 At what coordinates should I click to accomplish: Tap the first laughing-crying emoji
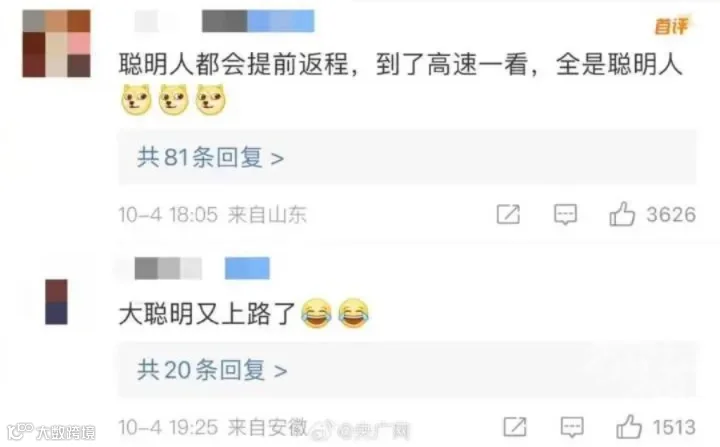(316, 313)
